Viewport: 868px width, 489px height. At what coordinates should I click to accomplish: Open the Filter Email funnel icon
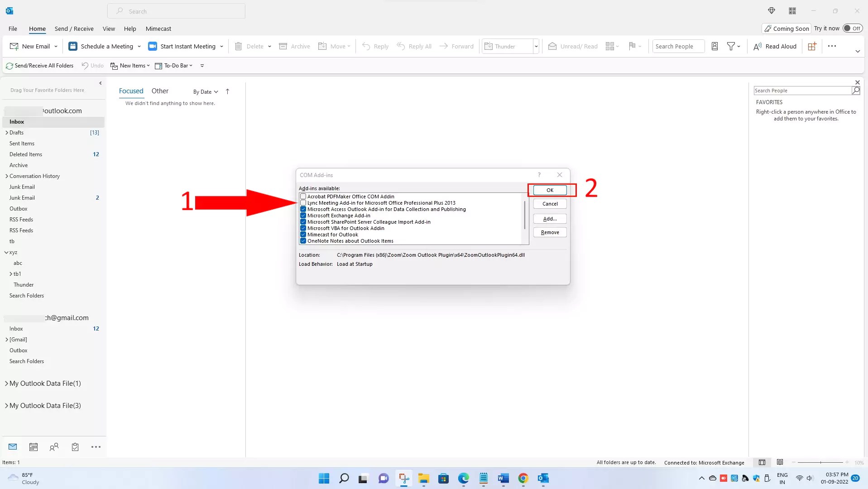(x=731, y=46)
